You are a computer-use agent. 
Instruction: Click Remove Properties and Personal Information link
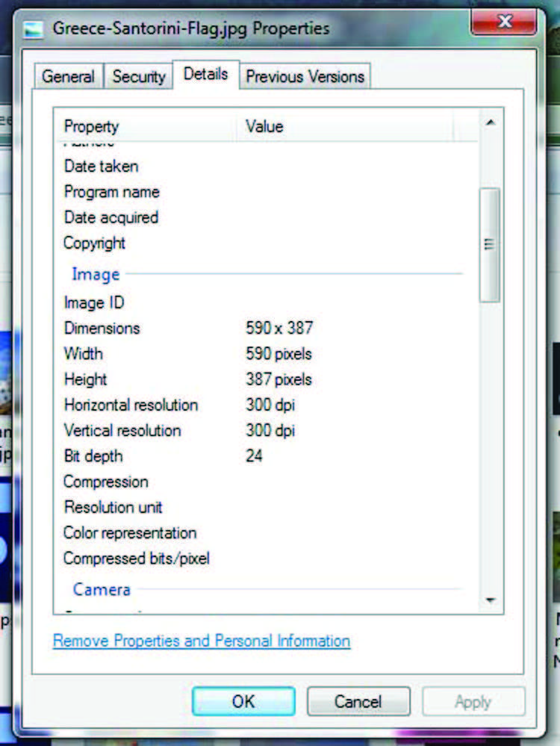point(202,641)
